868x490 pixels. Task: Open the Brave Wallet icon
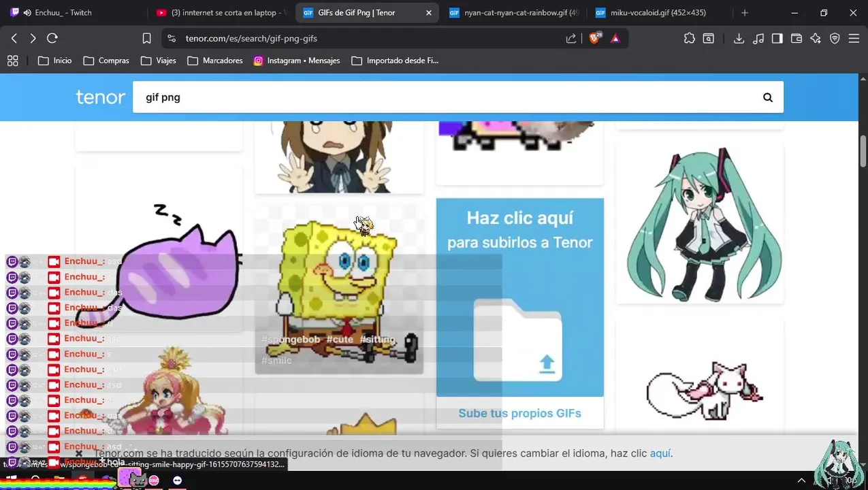pos(797,39)
